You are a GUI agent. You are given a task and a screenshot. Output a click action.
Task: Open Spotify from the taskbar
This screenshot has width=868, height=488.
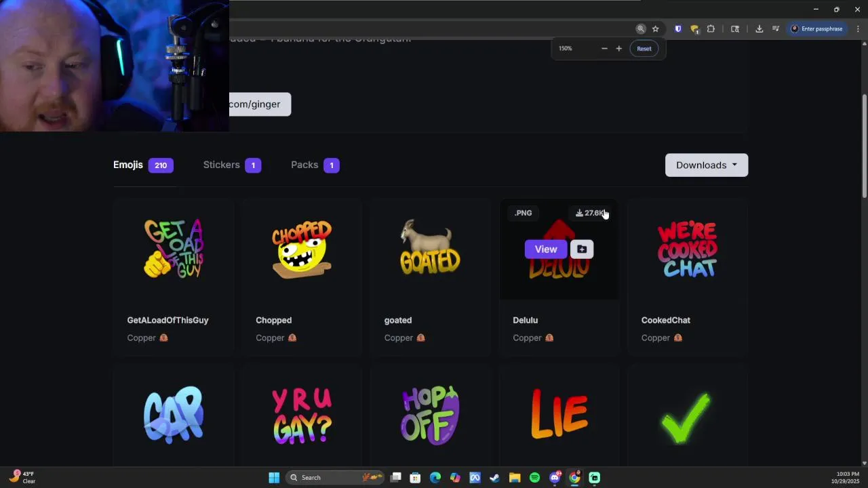pyautogui.click(x=534, y=478)
